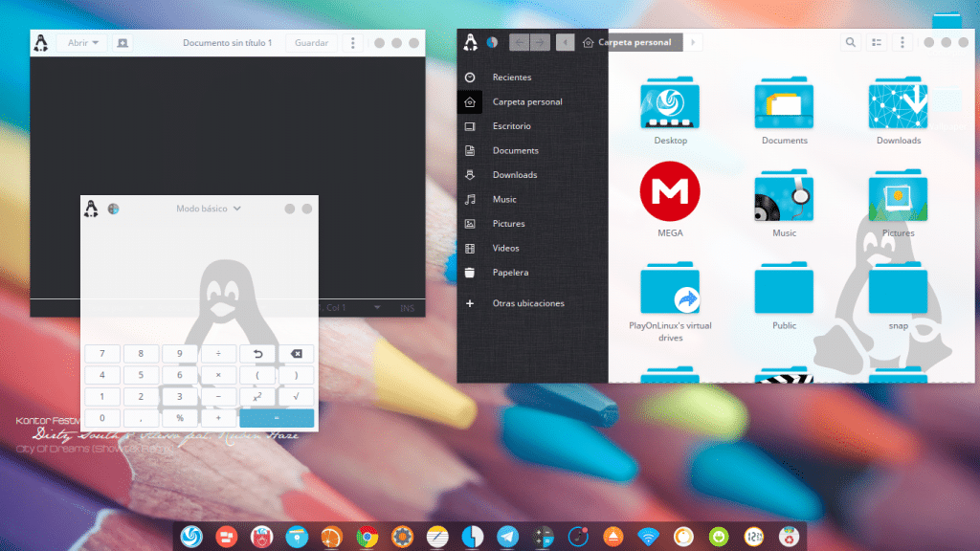
Task: Click the Wi-Fi icon in the dock
Action: coord(648,536)
